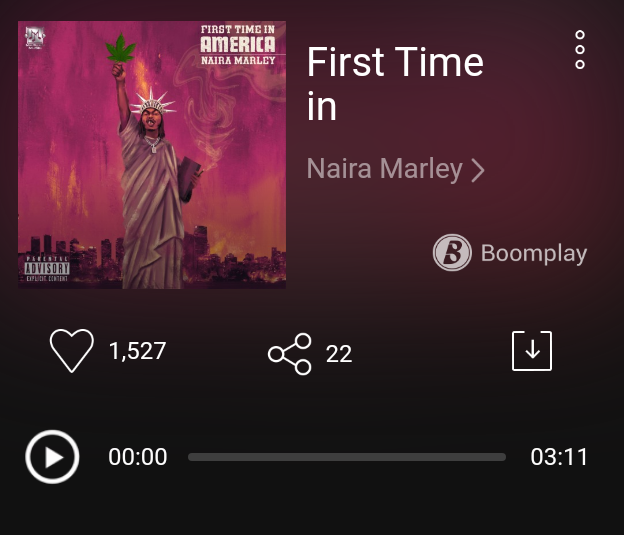
Task: Download the track using the download icon
Action: tap(532, 351)
